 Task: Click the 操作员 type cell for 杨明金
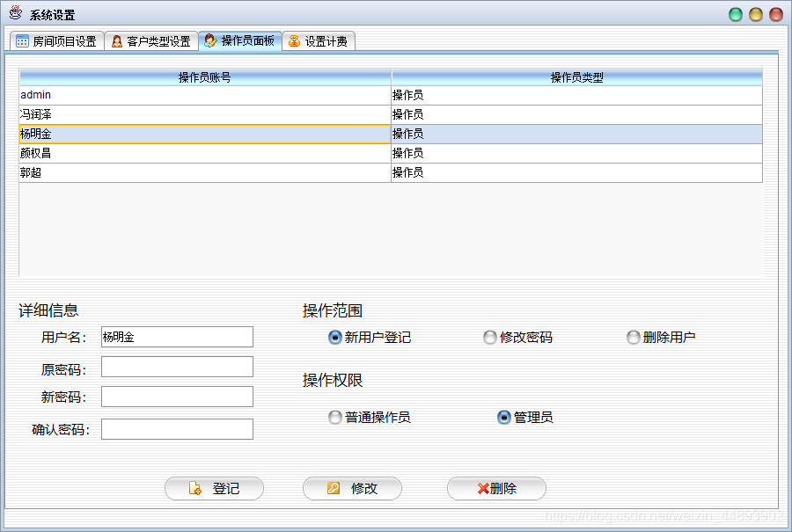point(576,135)
